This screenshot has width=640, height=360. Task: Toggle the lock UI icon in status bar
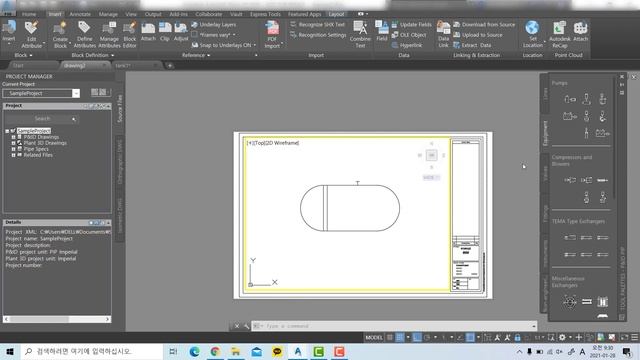pos(518,338)
